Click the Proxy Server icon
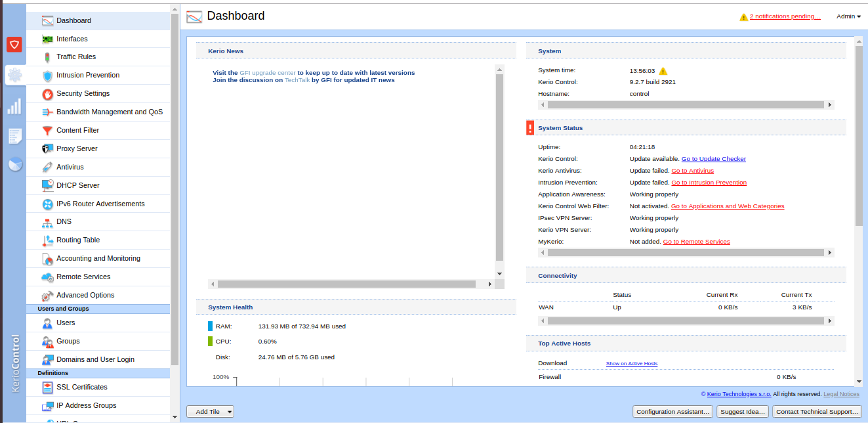 tap(47, 149)
